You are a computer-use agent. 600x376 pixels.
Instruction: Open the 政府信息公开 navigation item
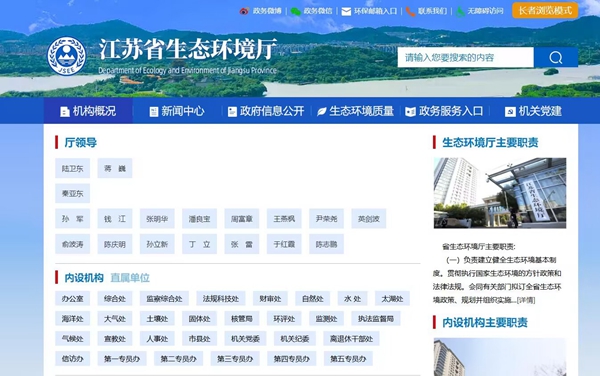(x=266, y=111)
